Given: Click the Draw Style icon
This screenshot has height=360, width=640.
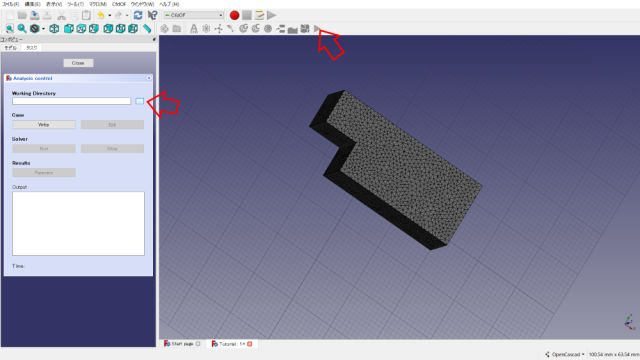Looking at the screenshot, I should coord(35,29).
